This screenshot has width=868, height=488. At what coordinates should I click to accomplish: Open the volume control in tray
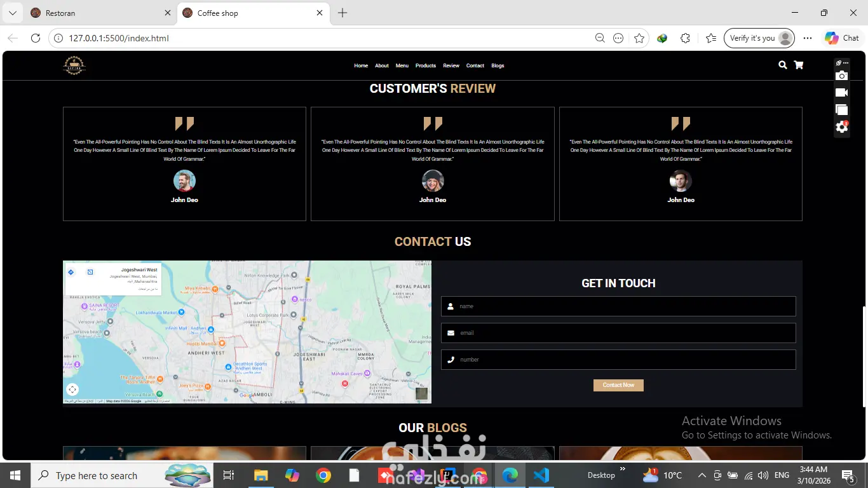(763, 475)
